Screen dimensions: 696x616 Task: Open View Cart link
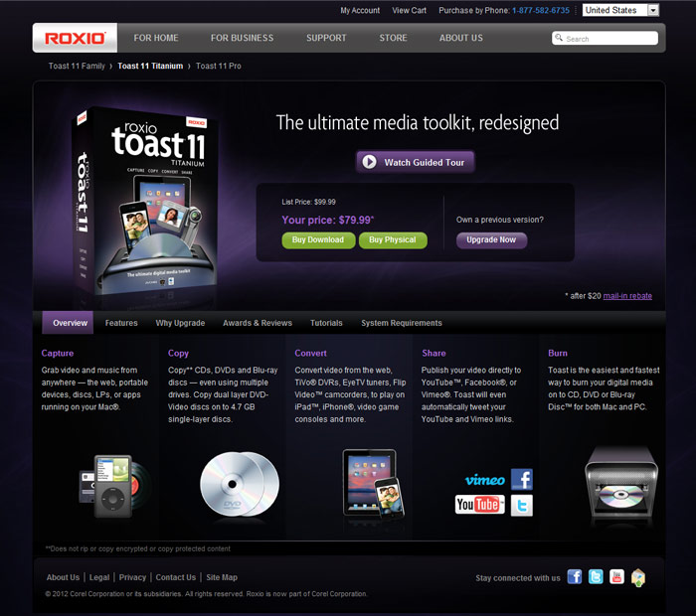point(409,10)
